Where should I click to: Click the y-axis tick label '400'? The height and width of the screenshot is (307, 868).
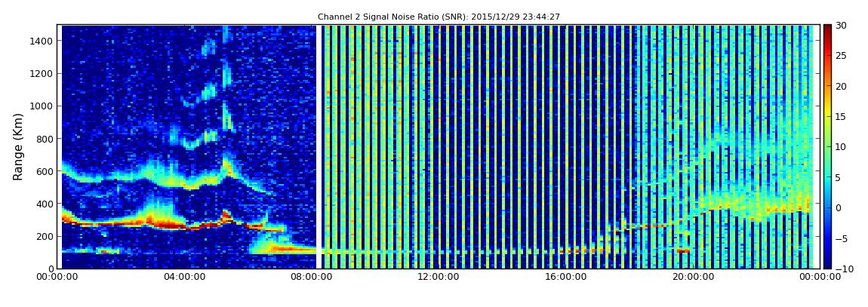45,204
